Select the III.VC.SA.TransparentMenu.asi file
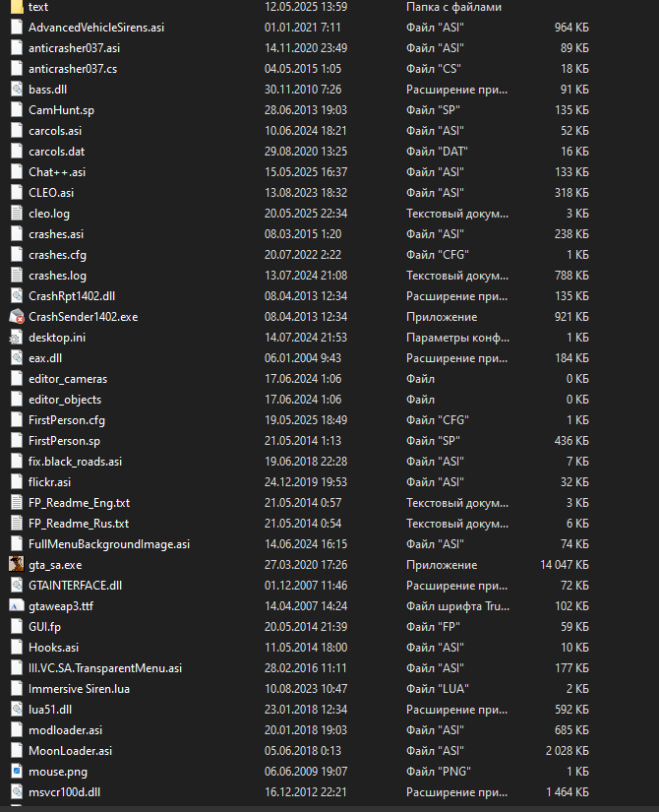The image size is (659, 812). click(104, 668)
